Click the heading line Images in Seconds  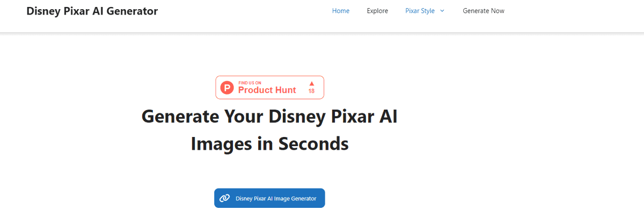point(269,144)
